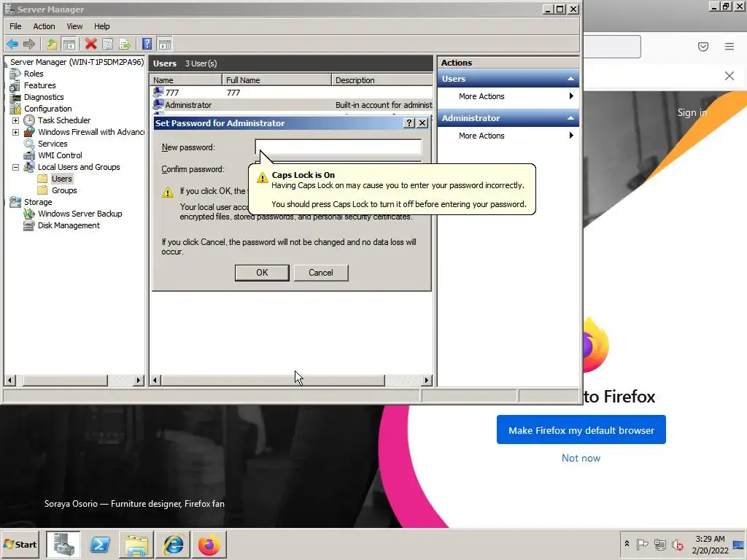Click the Local Users and Groups icon
Image resolution: width=747 pixels, height=560 pixels.
click(x=29, y=167)
